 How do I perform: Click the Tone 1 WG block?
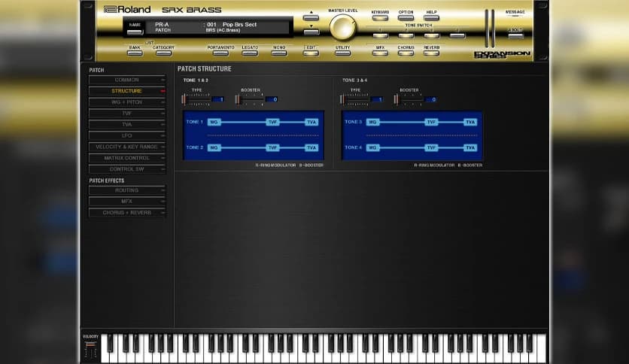(x=214, y=122)
